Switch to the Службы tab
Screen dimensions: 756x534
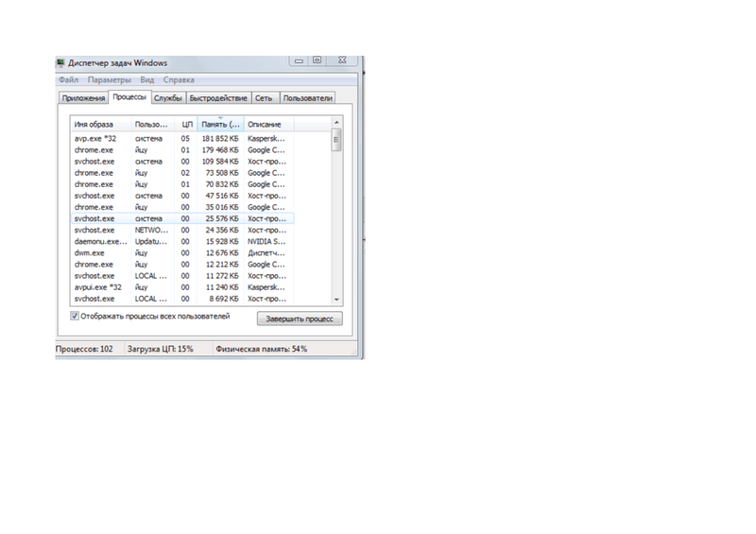pos(168,98)
